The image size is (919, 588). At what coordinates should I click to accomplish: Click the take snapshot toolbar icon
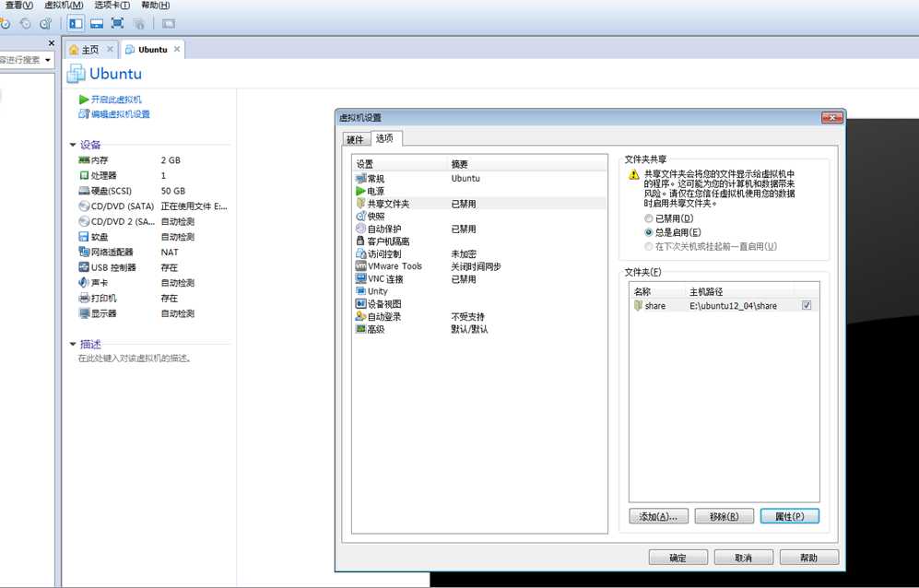pos(6,23)
